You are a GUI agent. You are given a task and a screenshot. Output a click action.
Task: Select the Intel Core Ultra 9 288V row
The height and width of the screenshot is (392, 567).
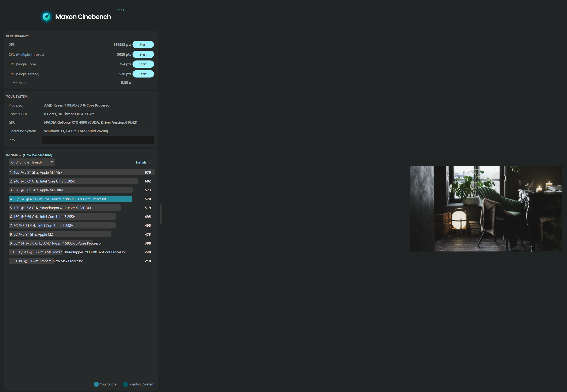pos(81,225)
